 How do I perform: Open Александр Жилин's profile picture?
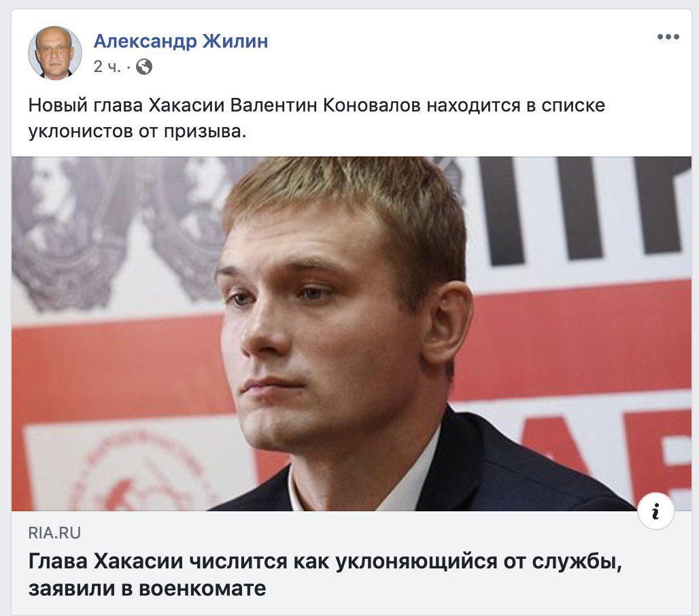55,52
